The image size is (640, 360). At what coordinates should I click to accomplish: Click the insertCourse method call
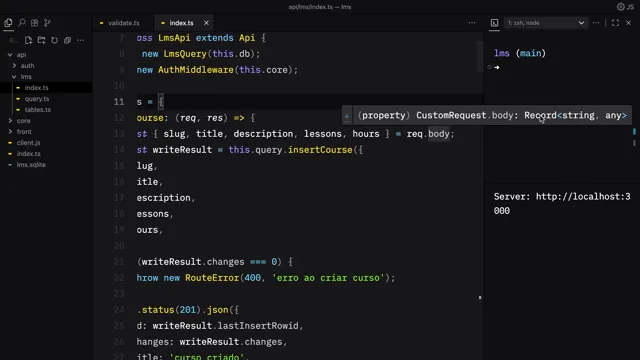click(320, 150)
